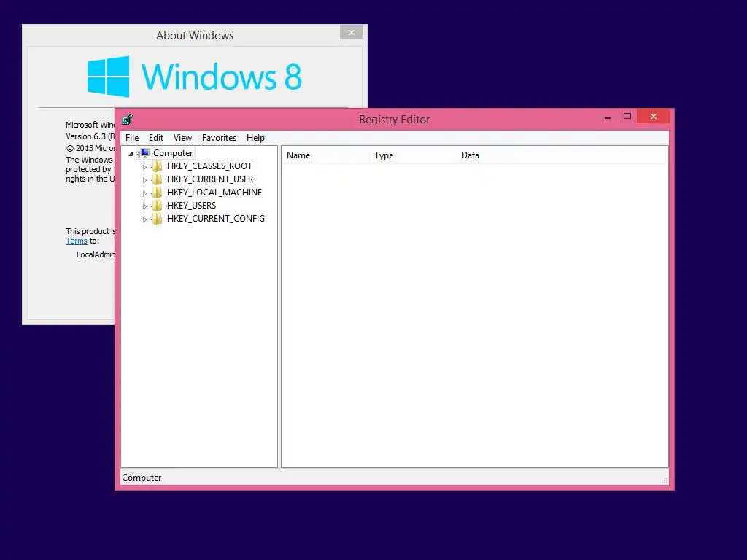Screen dimensions: 747x560
Task: Expand the HKEY_CLASSES_ROOT key
Action: point(145,167)
